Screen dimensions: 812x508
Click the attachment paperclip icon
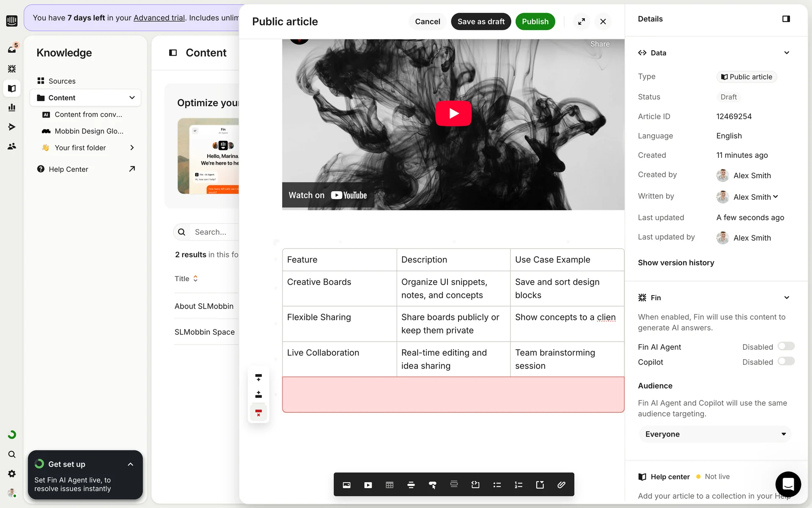561,485
